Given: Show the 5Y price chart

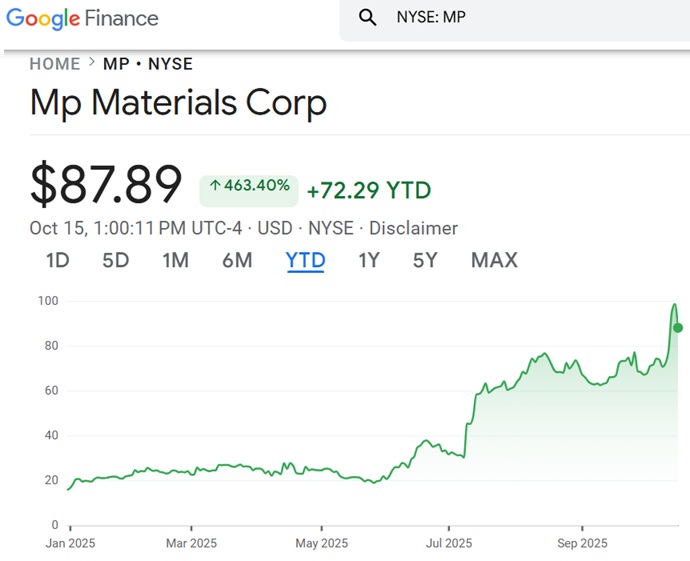Looking at the screenshot, I should (425, 260).
